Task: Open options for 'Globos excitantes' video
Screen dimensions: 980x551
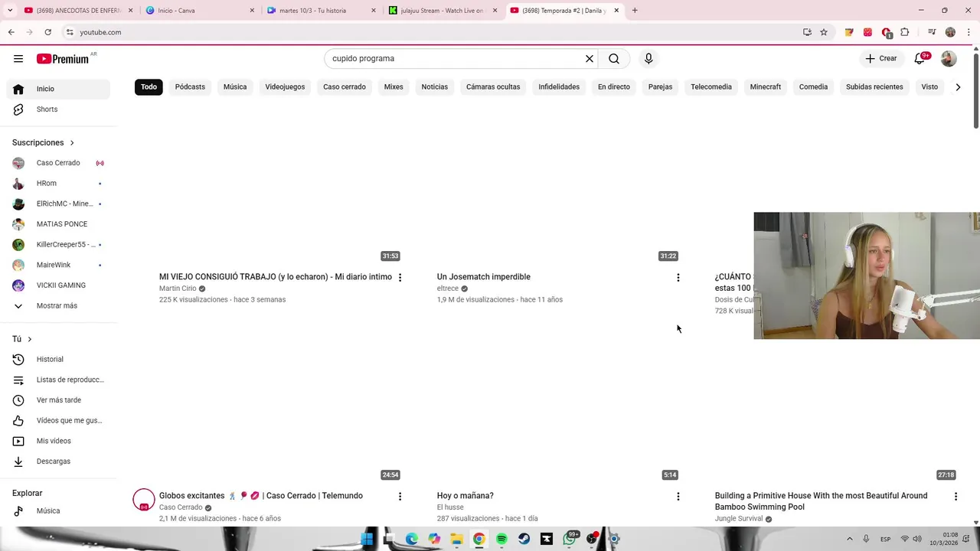Action: coord(400,497)
